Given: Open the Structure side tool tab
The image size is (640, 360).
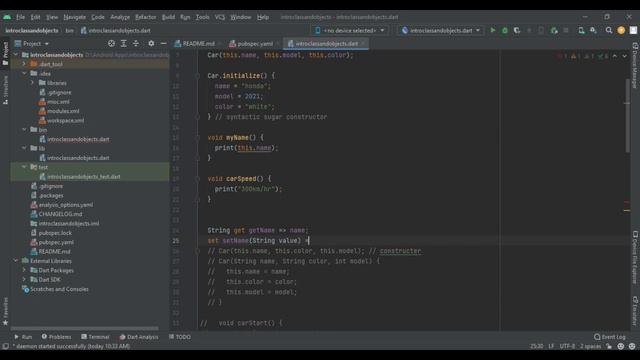Looking at the screenshot, I should point(5,90).
